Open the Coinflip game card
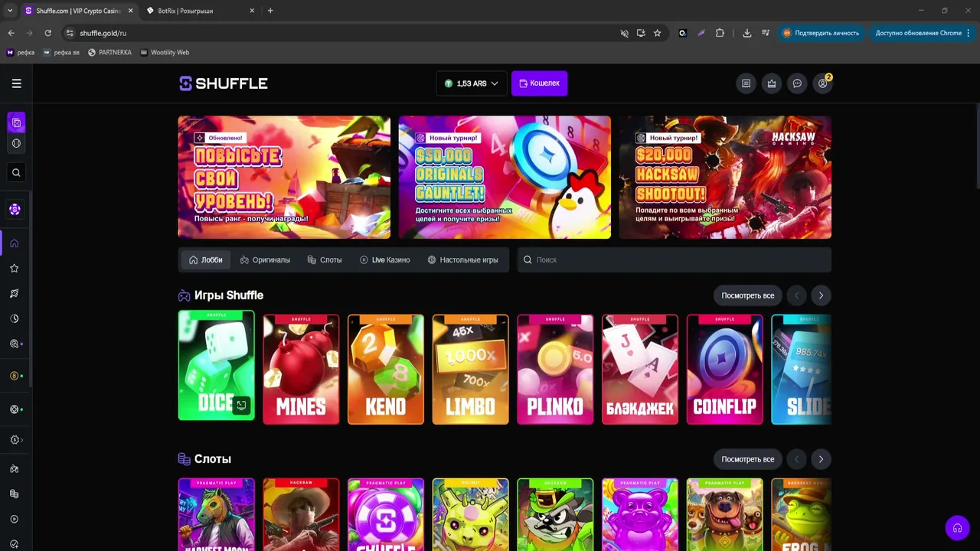 pyautogui.click(x=725, y=369)
